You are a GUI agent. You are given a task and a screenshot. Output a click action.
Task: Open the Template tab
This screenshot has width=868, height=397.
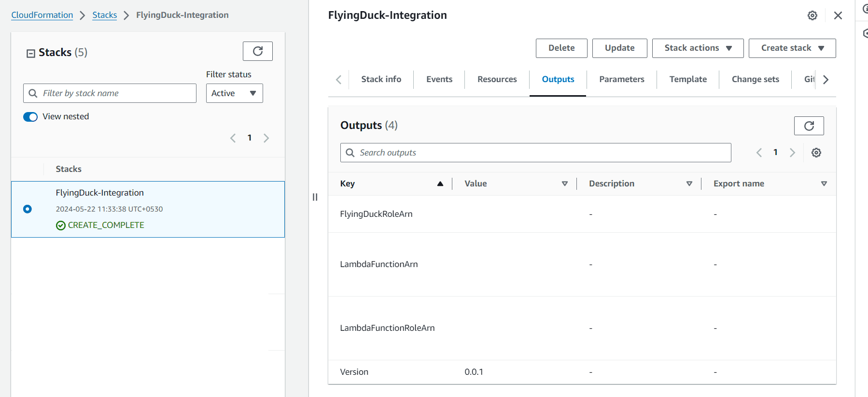tap(687, 79)
